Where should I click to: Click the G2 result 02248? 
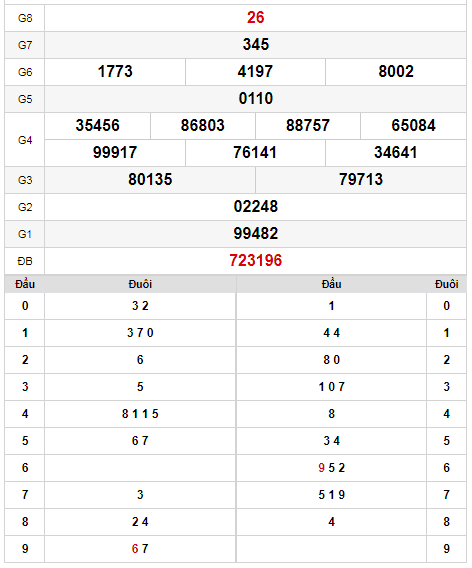tap(255, 206)
